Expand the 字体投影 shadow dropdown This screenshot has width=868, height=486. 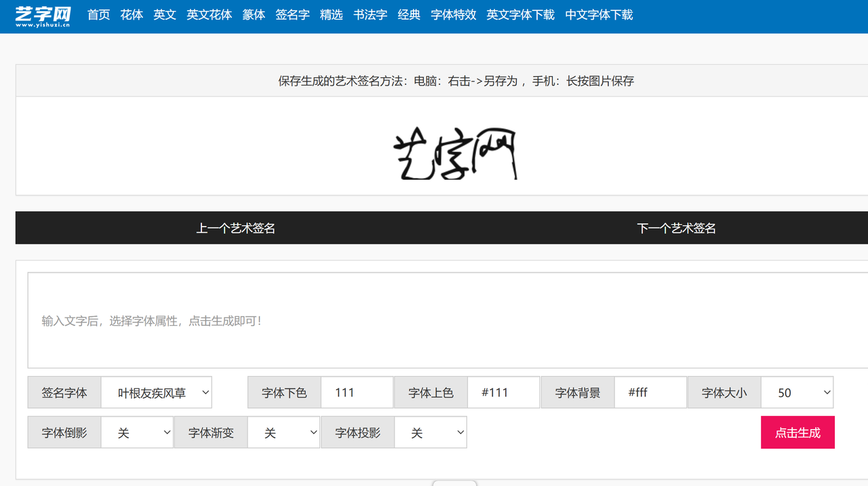click(x=431, y=433)
